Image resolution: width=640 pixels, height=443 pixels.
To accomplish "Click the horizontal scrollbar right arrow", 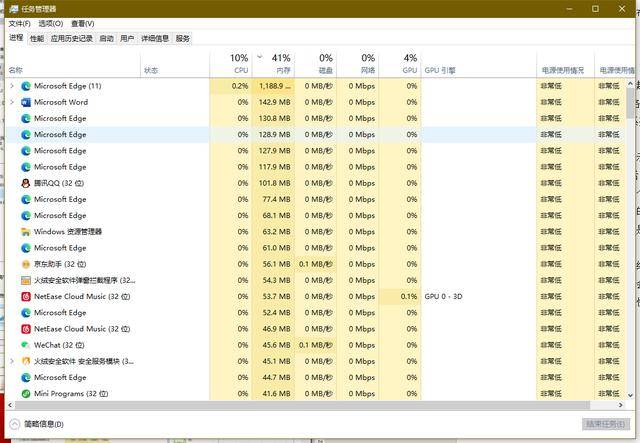I will pyautogui.click(x=620, y=405).
